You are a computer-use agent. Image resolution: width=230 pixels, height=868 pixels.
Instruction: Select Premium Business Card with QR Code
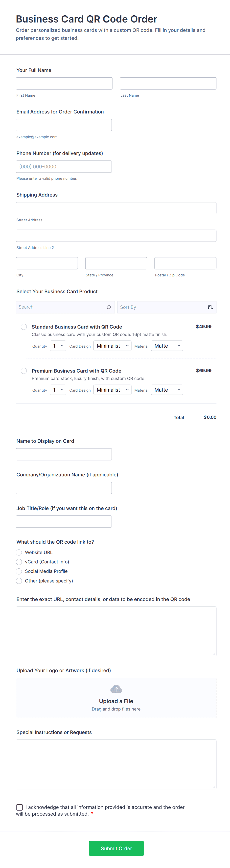pyautogui.click(x=24, y=371)
